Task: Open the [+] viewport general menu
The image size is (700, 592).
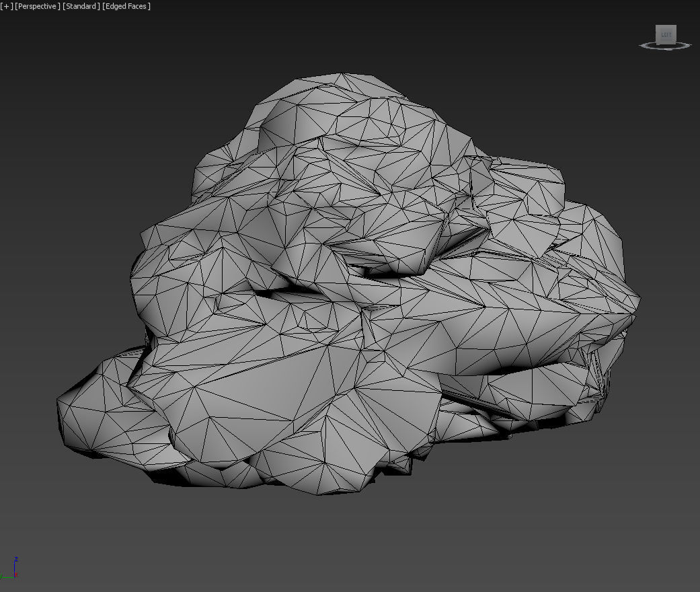Action: 7,6
